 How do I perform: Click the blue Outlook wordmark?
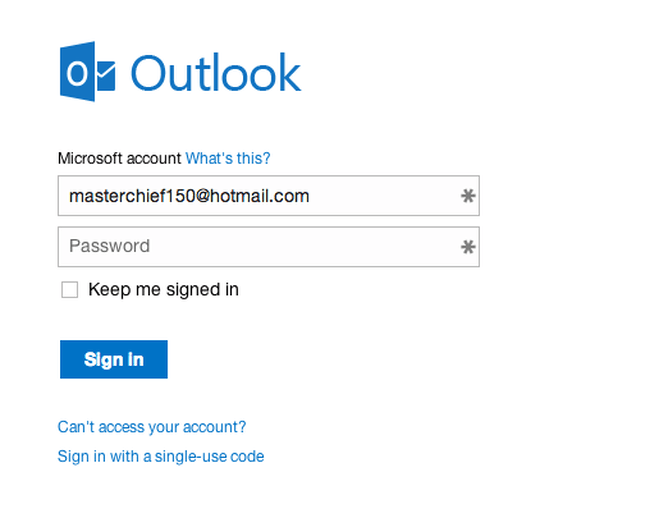click(x=216, y=72)
